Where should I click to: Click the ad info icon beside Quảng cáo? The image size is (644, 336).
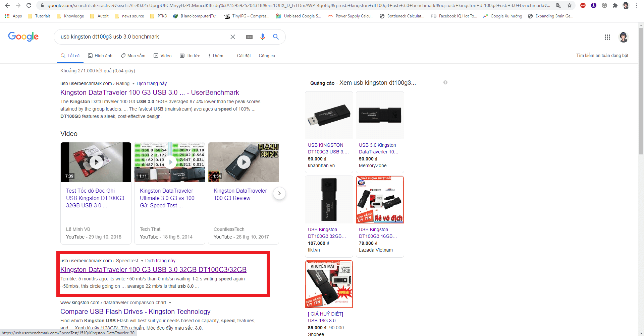pos(445,82)
